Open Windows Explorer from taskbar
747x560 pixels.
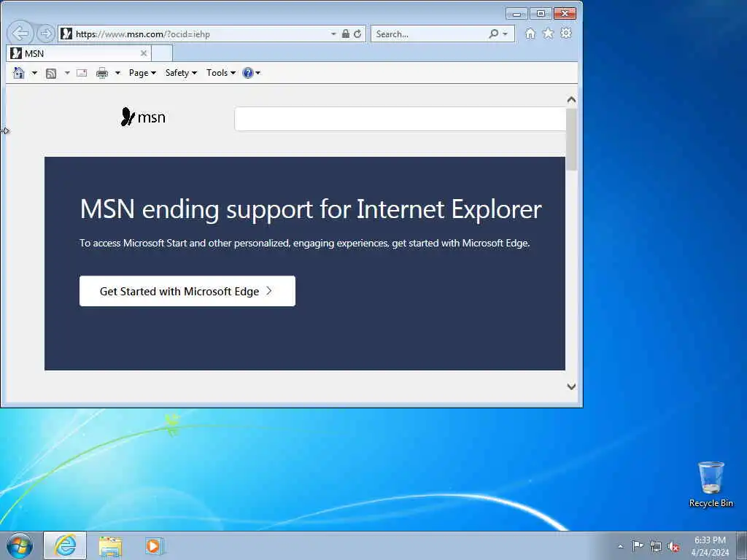pyautogui.click(x=111, y=545)
